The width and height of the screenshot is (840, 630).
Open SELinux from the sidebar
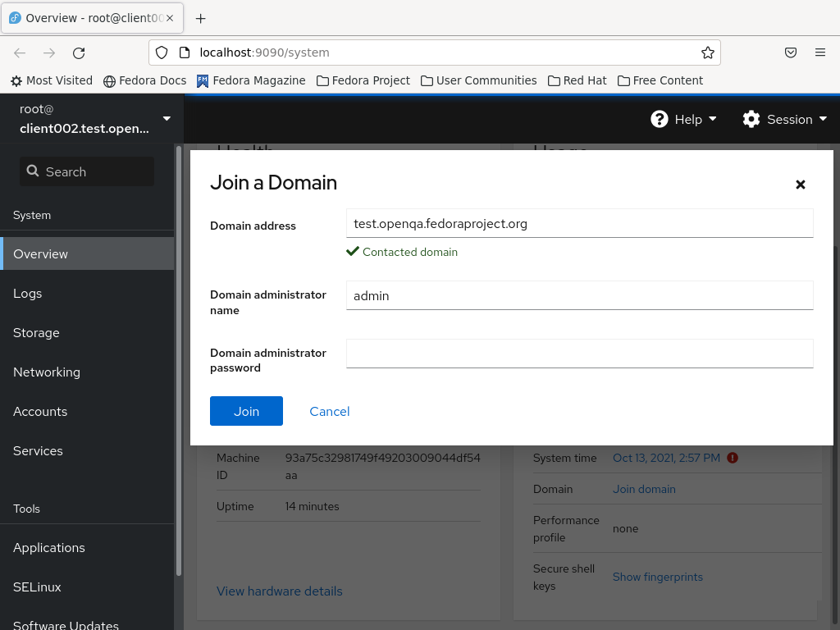(87, 587)
